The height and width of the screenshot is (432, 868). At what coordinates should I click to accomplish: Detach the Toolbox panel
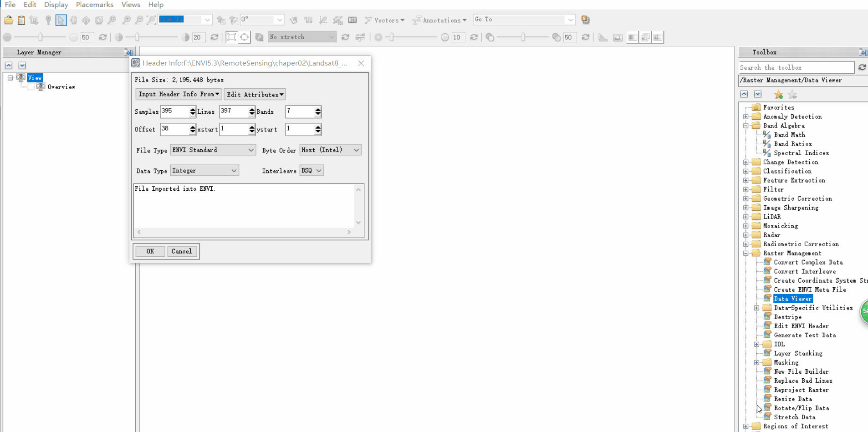[x=863, y=52]
